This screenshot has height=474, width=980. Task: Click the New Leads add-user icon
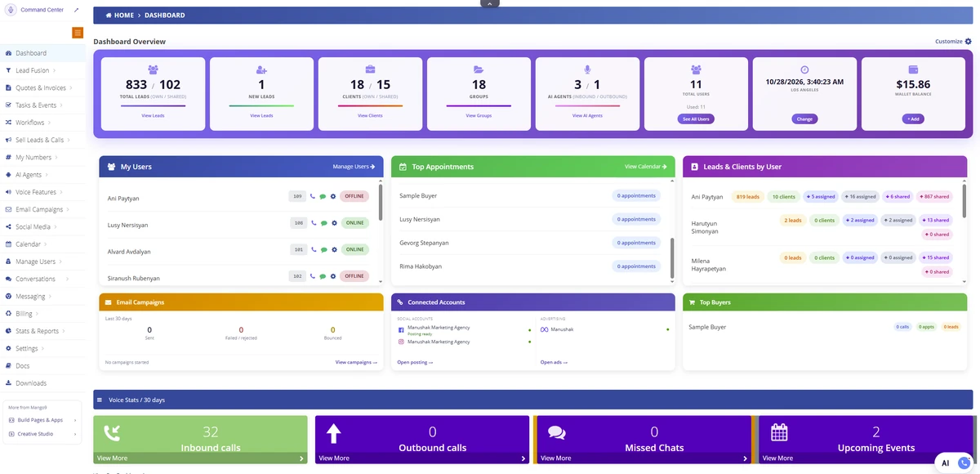tap(261, 70)
